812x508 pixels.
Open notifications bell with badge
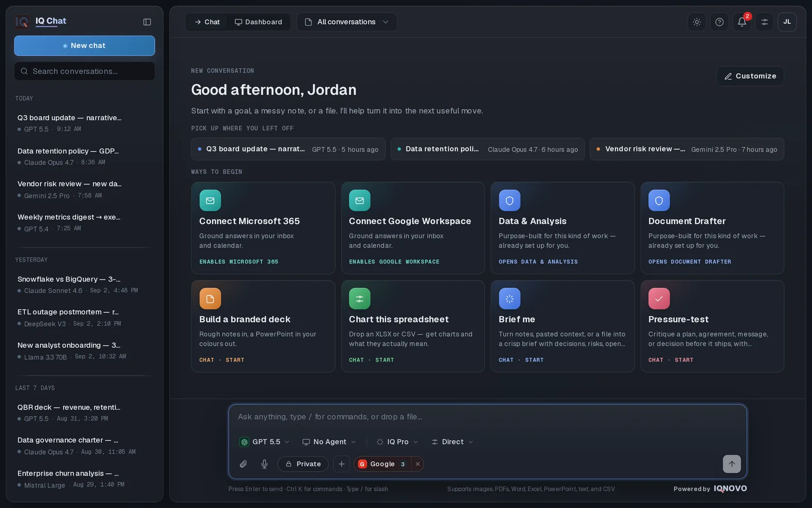[x=742, y=22]
